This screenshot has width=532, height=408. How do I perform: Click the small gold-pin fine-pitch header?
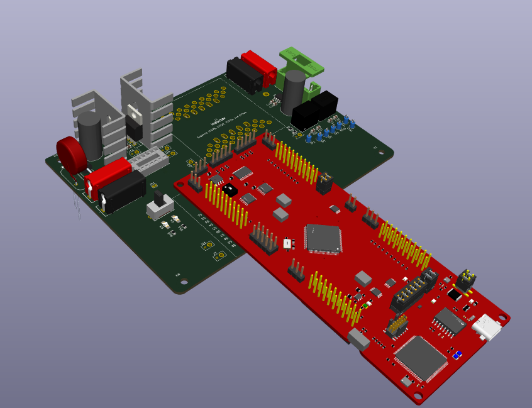pos(397,326)
